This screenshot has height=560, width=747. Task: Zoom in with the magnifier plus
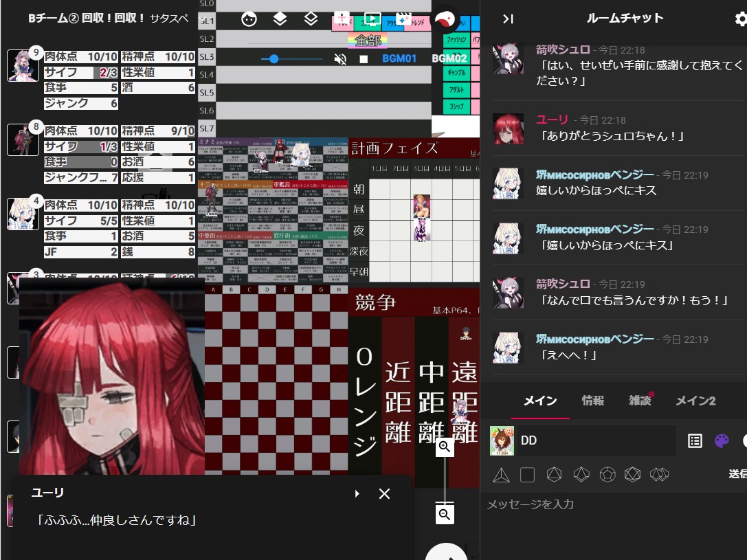coord(445,447)
